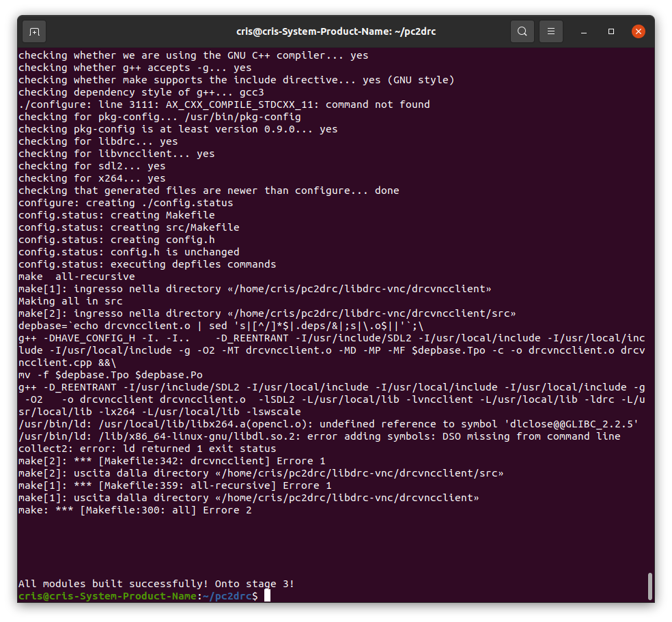Screen dimensions: 672x622
Task: Click 'make[1]: ingresso nella directory' line
Action: [x=255, y=289]
